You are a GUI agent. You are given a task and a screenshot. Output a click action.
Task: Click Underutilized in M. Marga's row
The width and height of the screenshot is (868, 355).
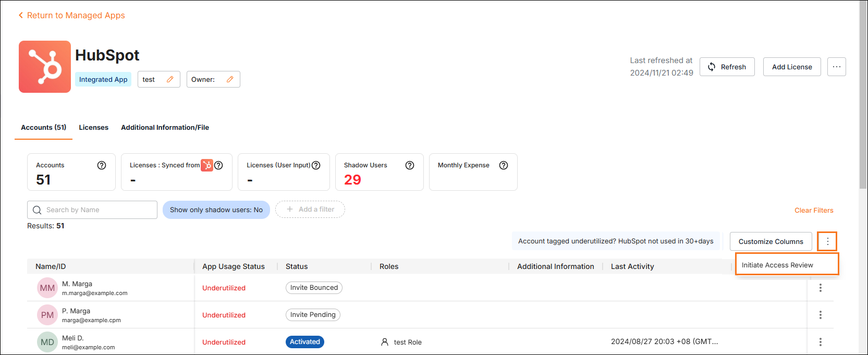point(224,288)
